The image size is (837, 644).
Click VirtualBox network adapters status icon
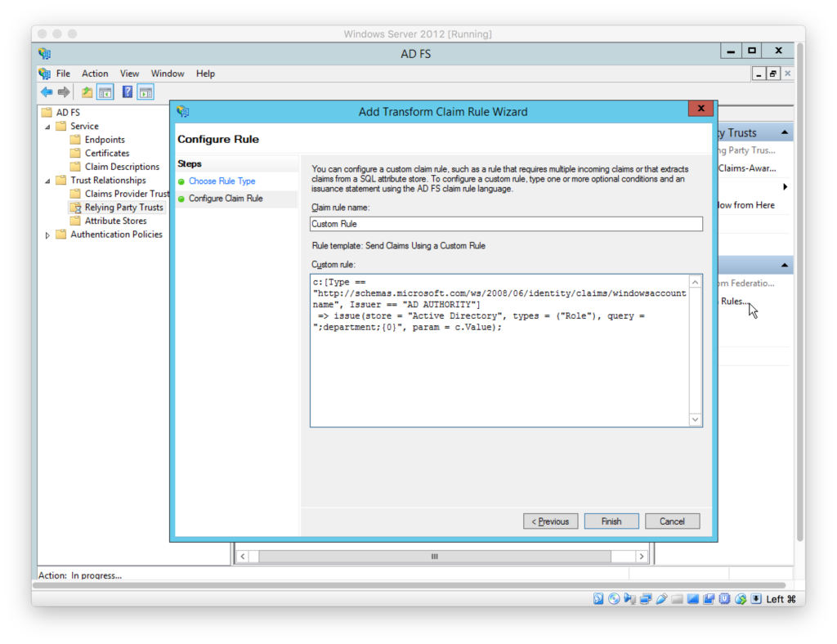(646, 599)
